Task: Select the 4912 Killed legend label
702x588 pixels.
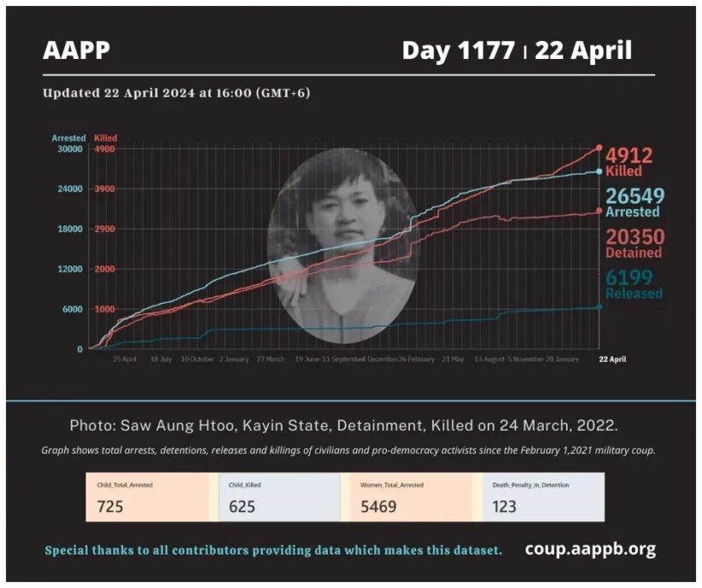Action: tap(629, 161)
